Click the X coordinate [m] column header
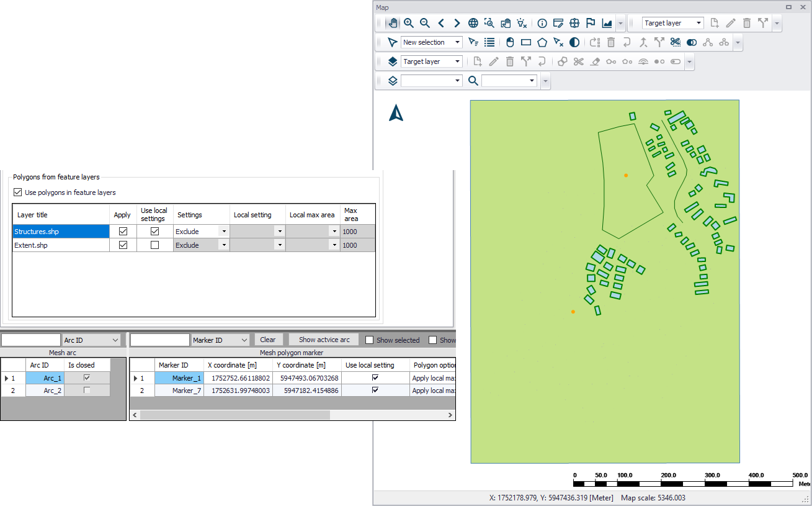This screenshot has width=812, height=506. 239,365
